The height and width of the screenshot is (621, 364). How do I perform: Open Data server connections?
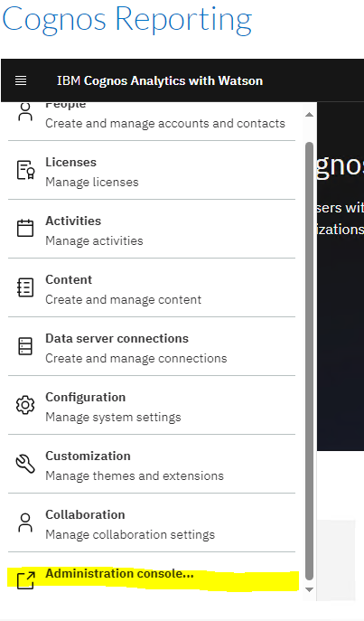[152, 346]
